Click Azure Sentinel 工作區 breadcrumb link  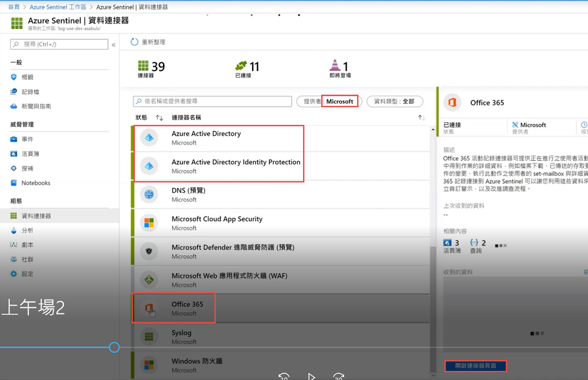pos(58,7)
